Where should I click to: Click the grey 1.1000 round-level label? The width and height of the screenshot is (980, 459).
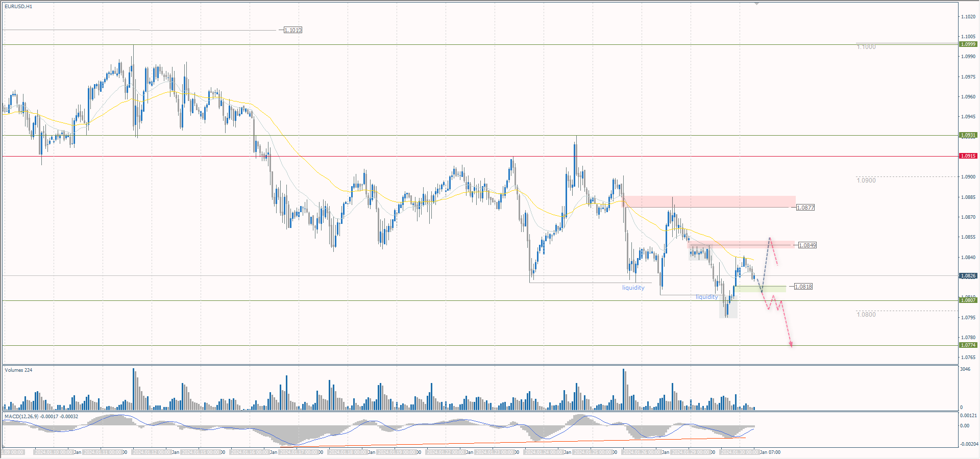[866, 47]
